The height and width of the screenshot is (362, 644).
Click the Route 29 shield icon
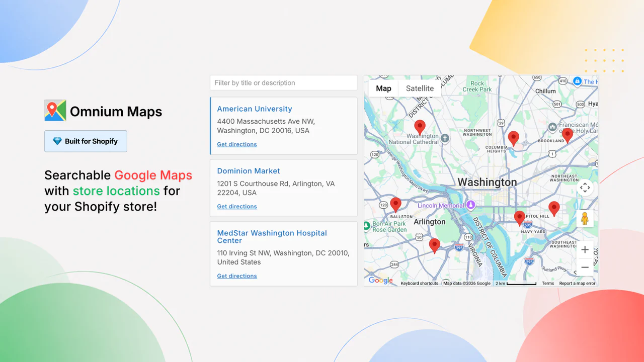point(501,122)
